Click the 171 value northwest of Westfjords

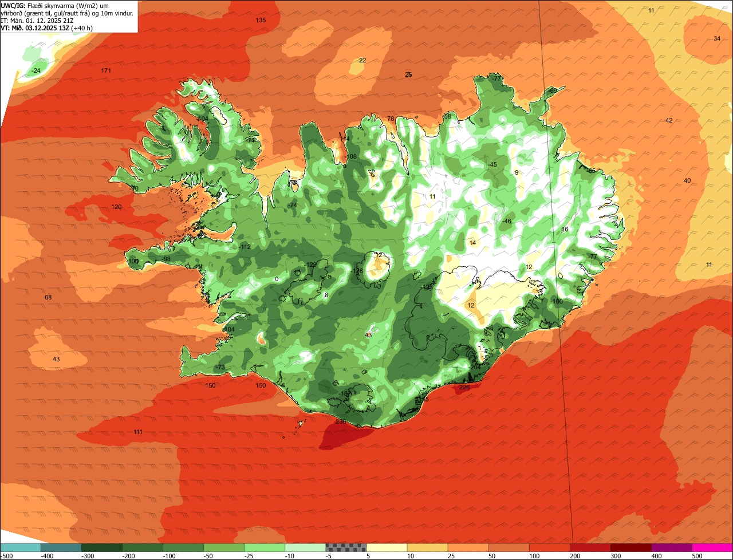106,70
